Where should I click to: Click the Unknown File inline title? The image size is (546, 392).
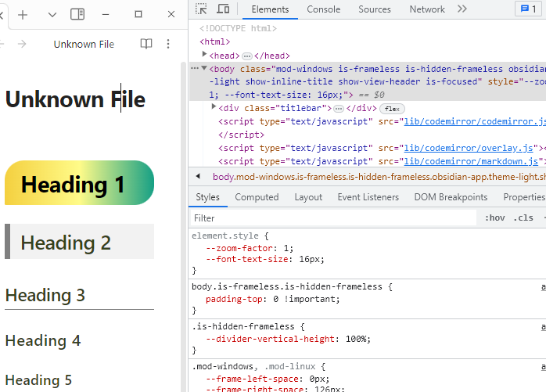point(75,99)
